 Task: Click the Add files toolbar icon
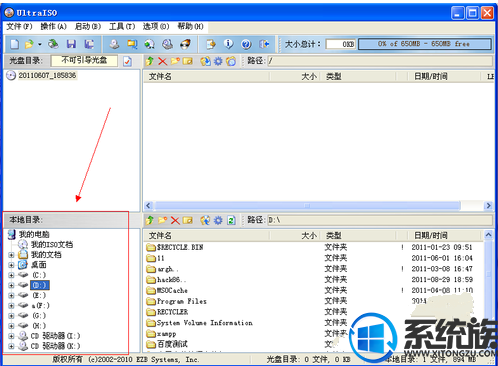(x=211, y=44)
